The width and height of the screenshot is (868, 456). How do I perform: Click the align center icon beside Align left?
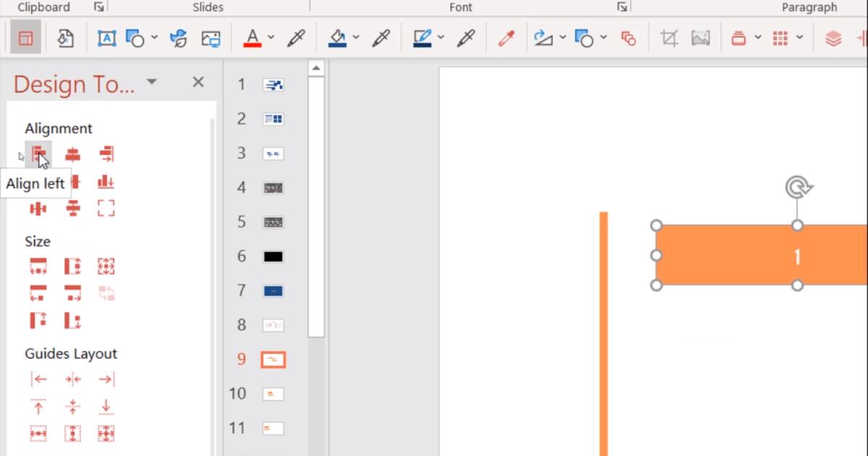(72, 153)
